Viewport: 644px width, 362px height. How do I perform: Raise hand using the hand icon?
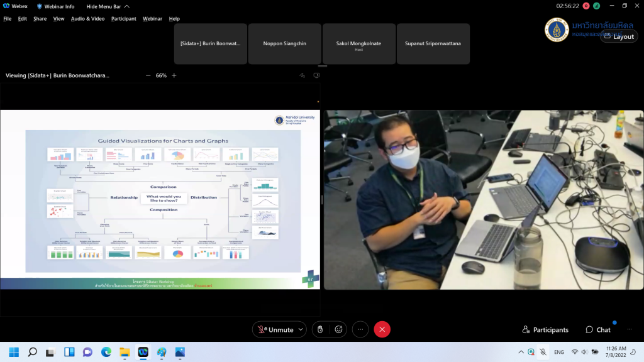[320, 329]
